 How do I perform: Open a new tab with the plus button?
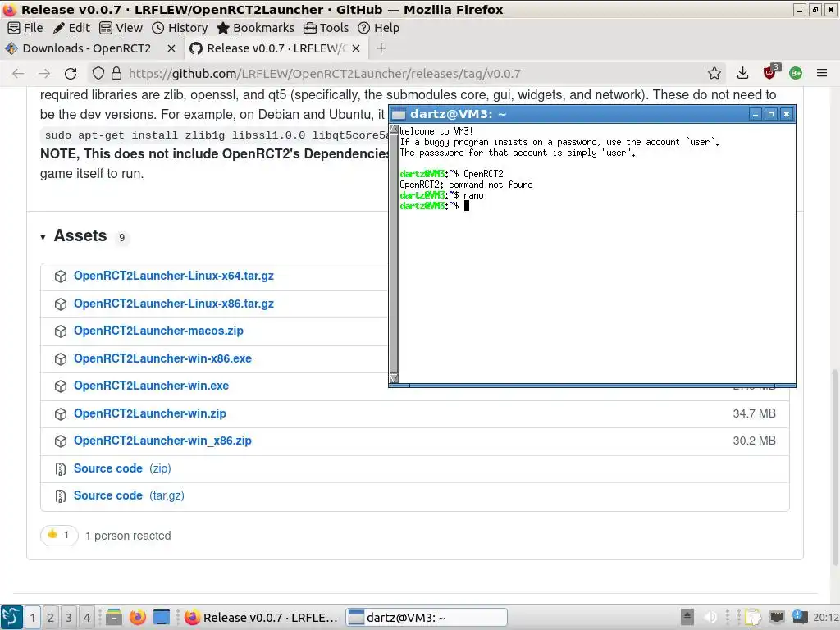click(381, 48)
